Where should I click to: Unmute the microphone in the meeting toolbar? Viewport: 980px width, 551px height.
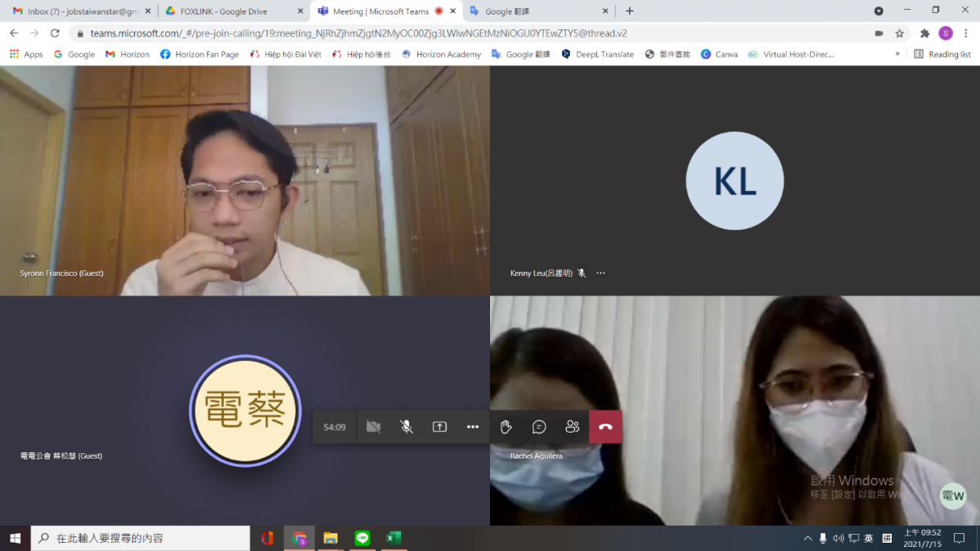[x=406, y=427]
